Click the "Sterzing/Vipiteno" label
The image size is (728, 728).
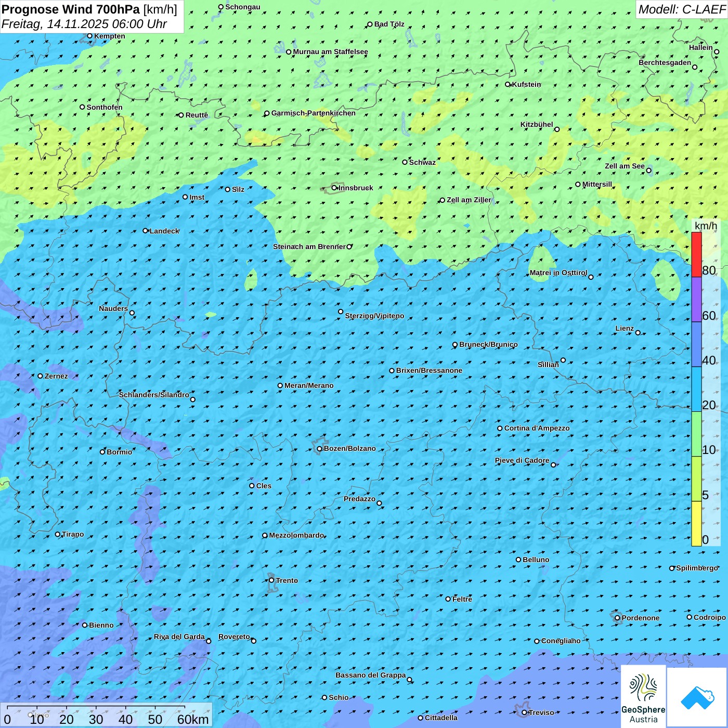(374, 316)
